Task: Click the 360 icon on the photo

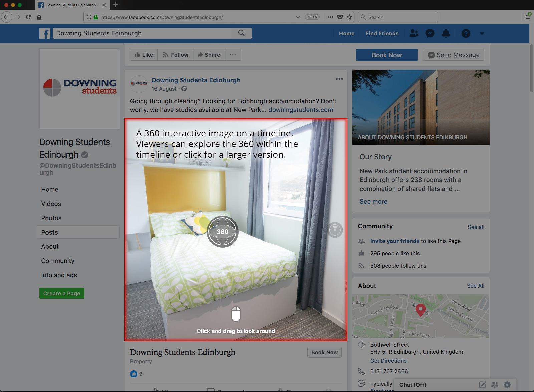Action: pos(223,232)
